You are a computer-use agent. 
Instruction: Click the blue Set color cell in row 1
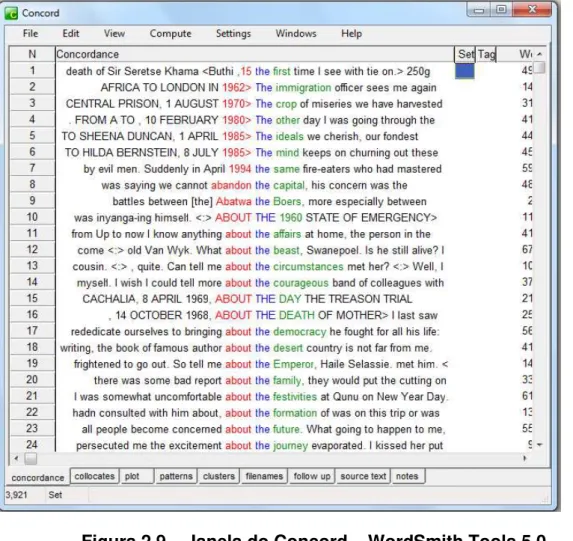click(x=465, y=71)
